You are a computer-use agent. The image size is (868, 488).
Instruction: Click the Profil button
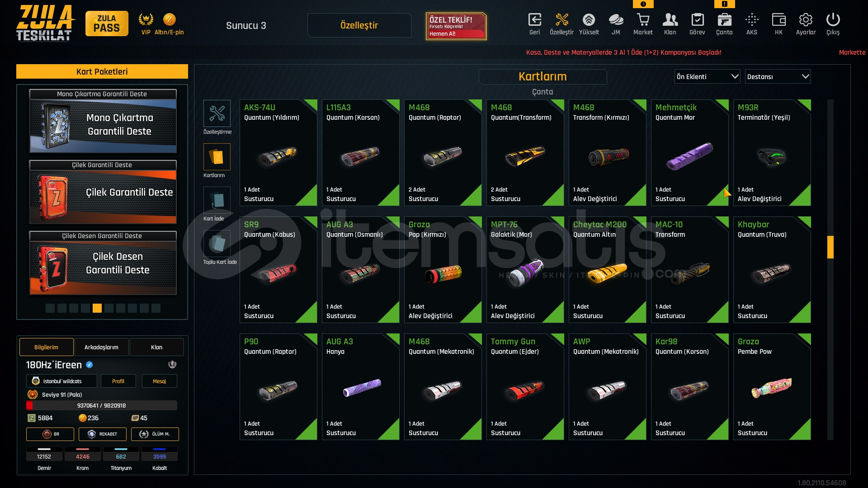click(x=118, y=381)
